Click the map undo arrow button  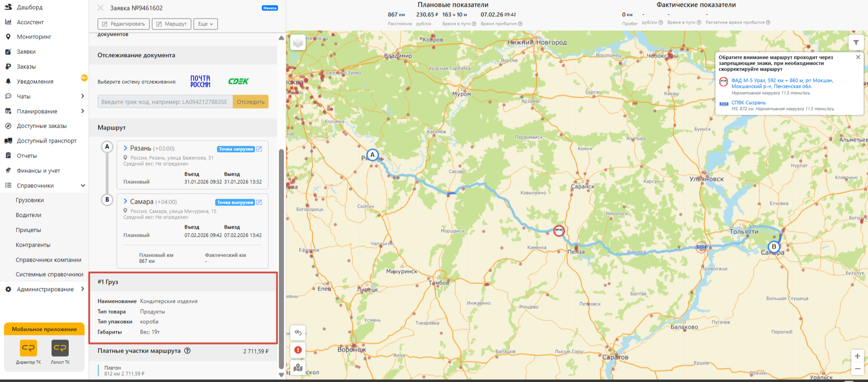(298, 333)
